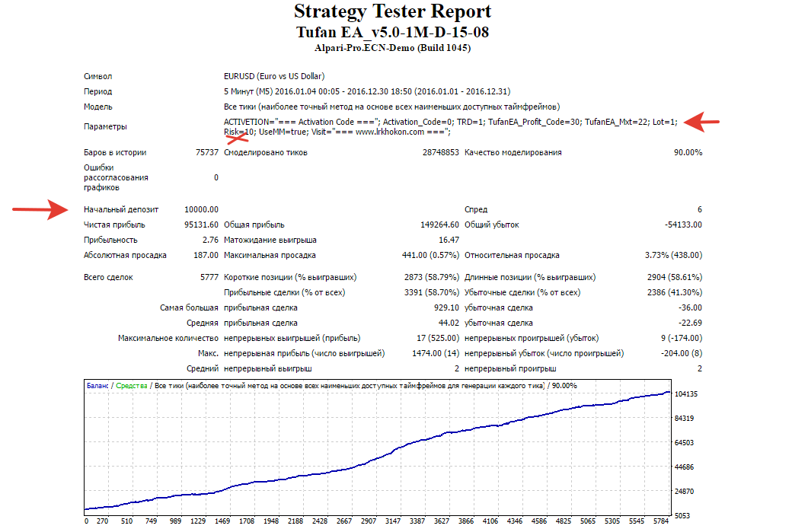The height and width of the screenshot is (532, 808).
Task: Click 'Качество моделирования' label
Action: click(513, 152)
